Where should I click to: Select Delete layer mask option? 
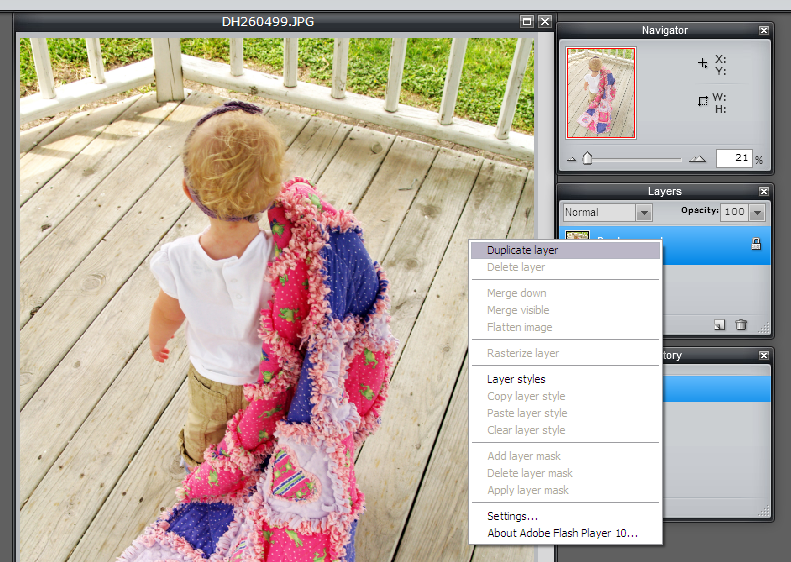coord(565,473)
